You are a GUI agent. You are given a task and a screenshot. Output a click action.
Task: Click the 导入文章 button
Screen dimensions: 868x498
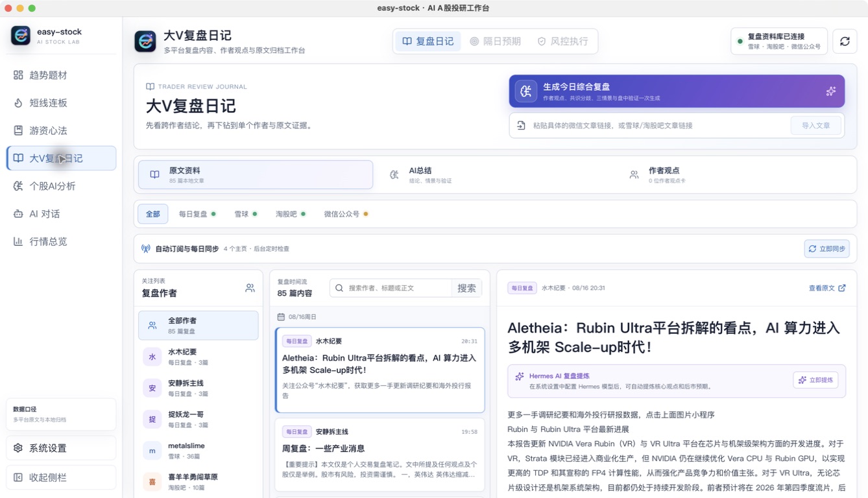click(815, 126)
